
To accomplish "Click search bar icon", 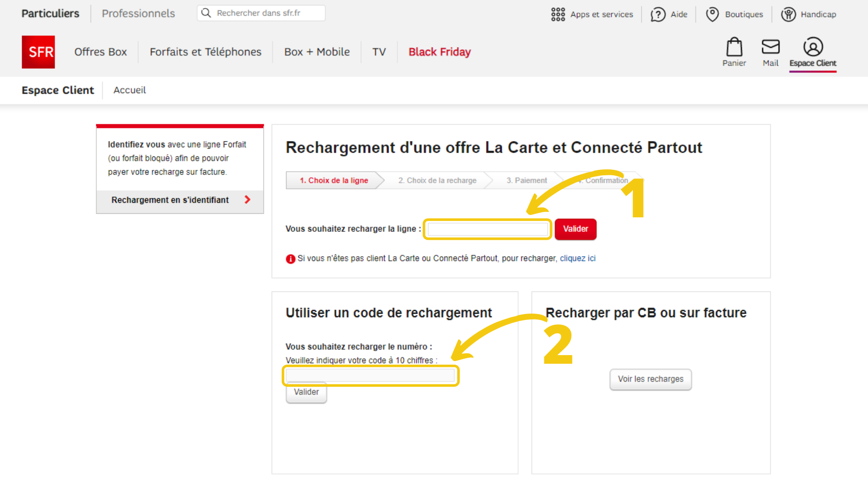I will click(x=206, y=13).
